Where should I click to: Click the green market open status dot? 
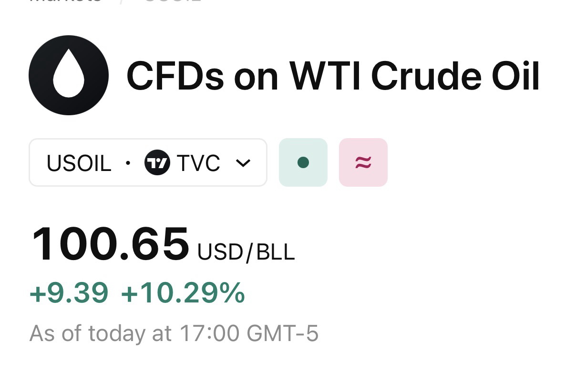click(x=303, y=163)
